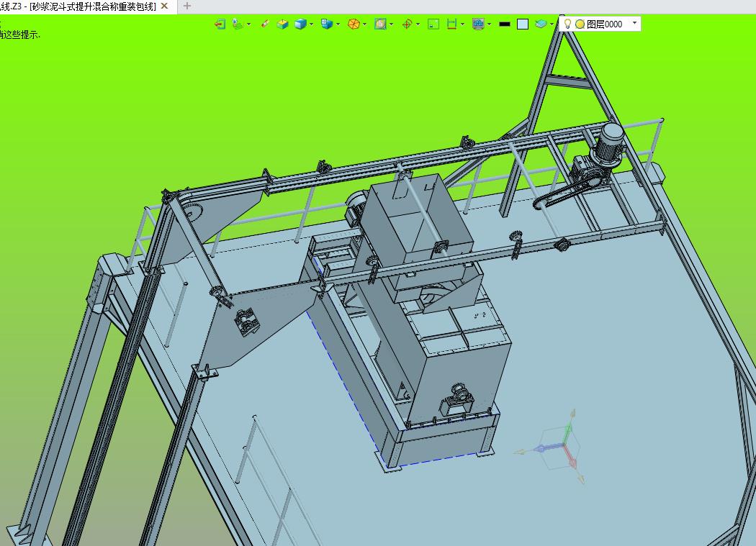Click the exit/return icon at toolbar start

(220, 24)
